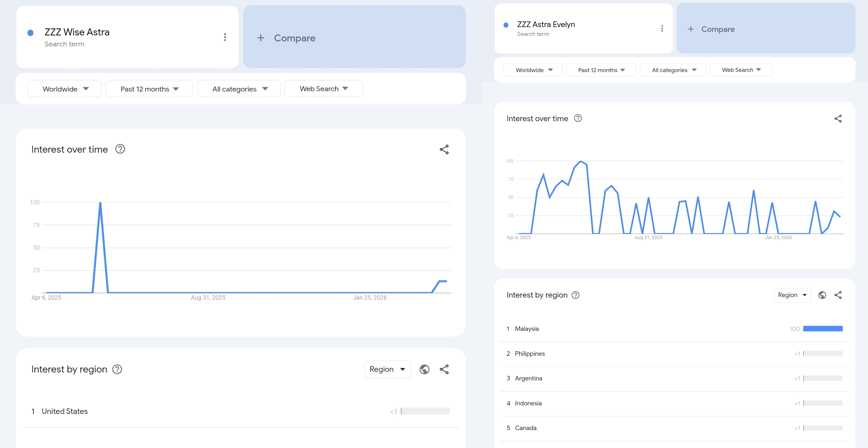Click help icon beside left Interest over time
This screenshot has width=868, height=448.
120,149
